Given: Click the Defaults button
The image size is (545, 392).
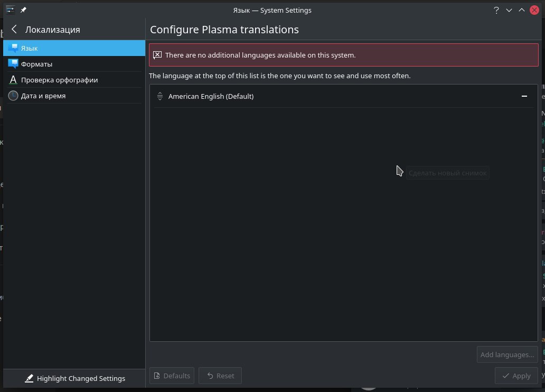Looking at the screenshot, I should point(172,376).
